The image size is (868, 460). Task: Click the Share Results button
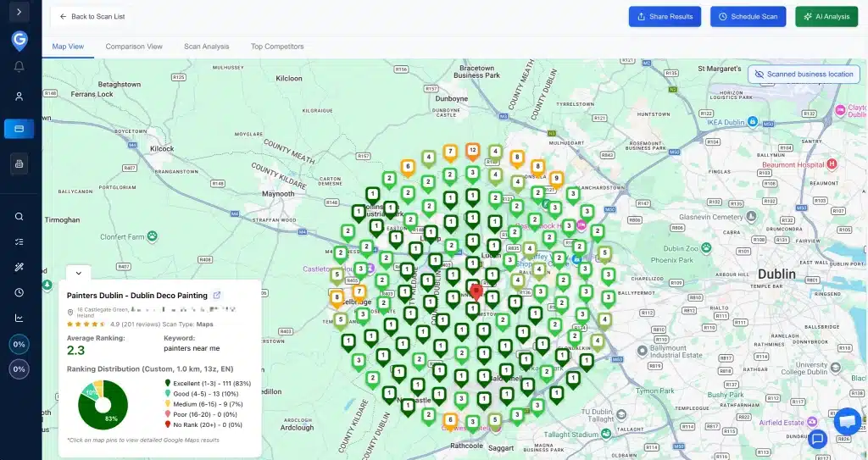coord(665,17)
